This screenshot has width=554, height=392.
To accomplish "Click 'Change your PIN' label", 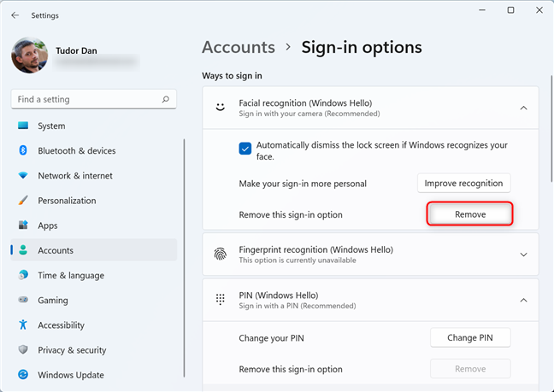I will (x=271, y=338).
